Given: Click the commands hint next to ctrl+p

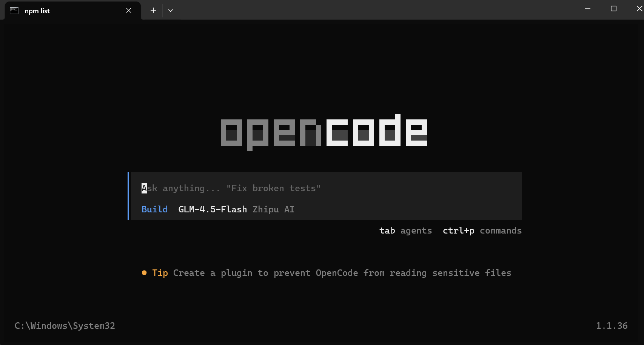Looking at the screenshot, I should click(501, 231).
